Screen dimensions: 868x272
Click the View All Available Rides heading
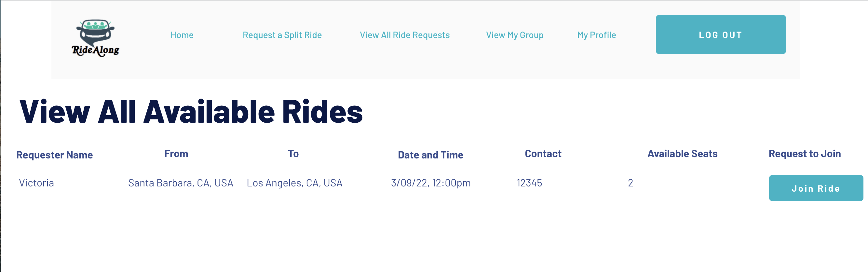[x=191, y=112]
